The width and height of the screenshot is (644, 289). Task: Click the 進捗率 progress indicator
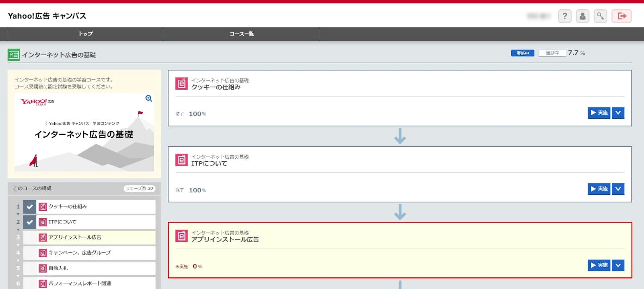[552, 53]
